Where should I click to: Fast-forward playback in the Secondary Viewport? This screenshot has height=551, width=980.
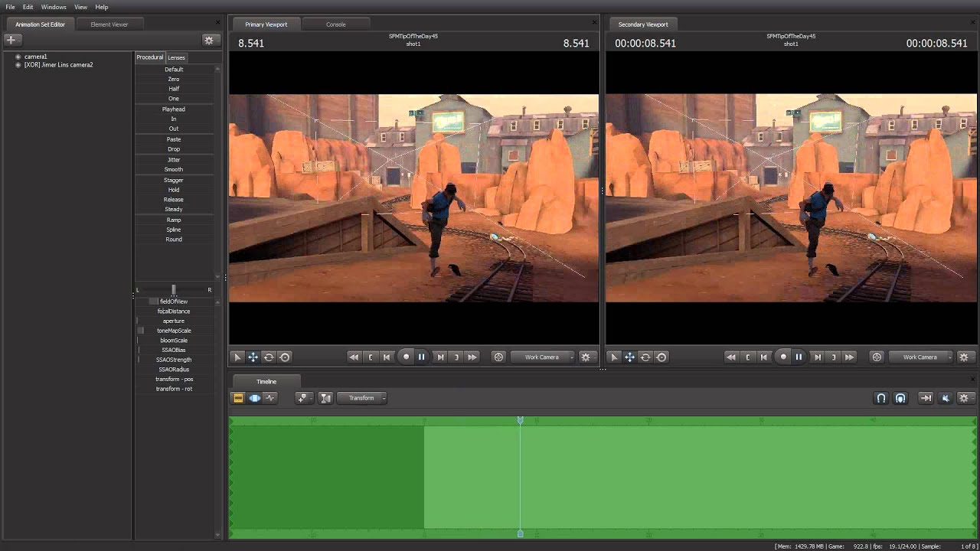point(849,357)
